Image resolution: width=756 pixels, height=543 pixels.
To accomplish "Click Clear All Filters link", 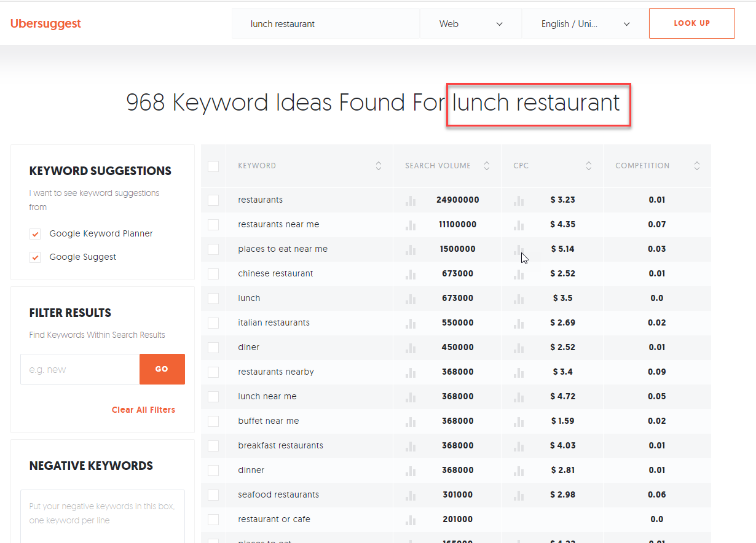I will (x=143, y=410).
